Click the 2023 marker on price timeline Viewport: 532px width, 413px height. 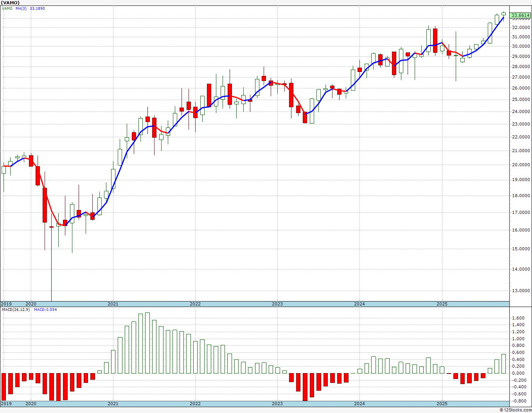[x=277, y=304]
